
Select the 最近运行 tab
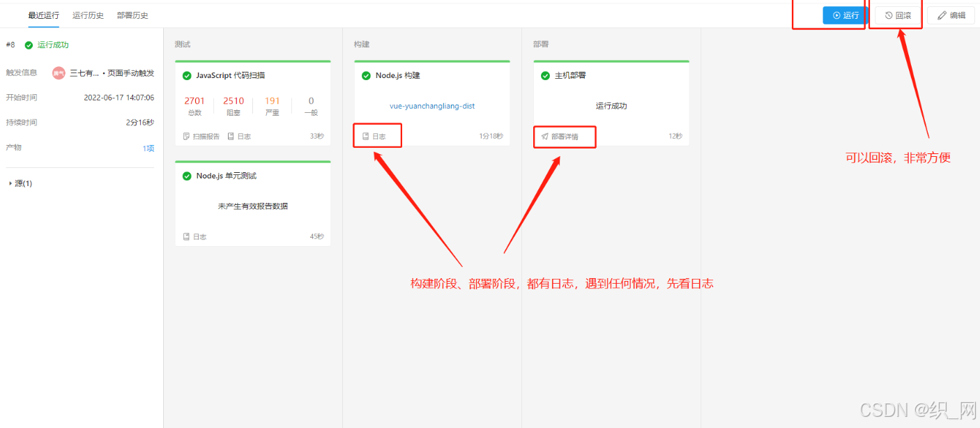click(x=43, y=14)
